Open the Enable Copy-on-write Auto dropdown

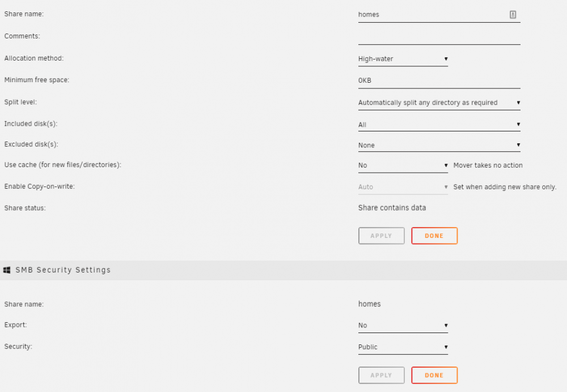pyautogui.click(x=403, y=187)
